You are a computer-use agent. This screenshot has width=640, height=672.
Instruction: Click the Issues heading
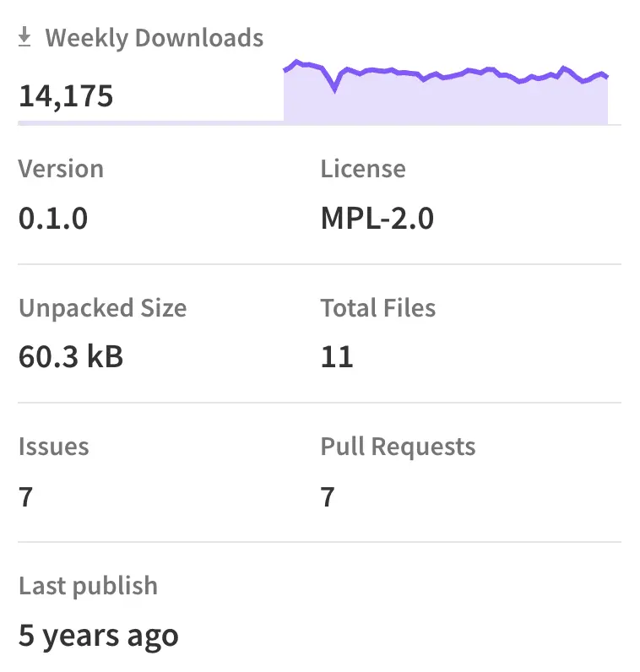point(53,447)
